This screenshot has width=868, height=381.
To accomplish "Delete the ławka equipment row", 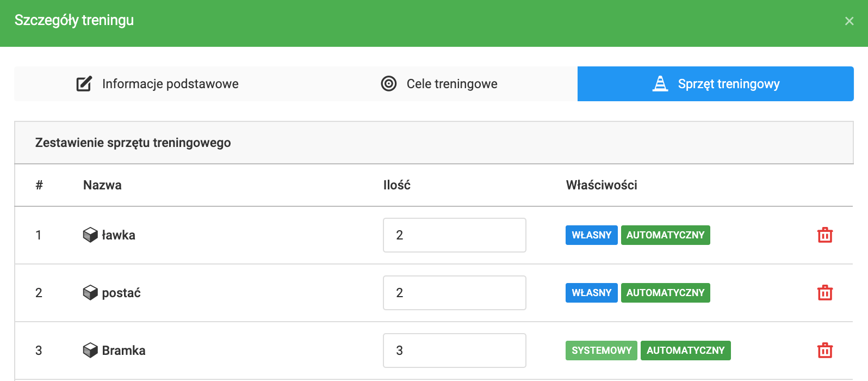I will tap(824, 235).
